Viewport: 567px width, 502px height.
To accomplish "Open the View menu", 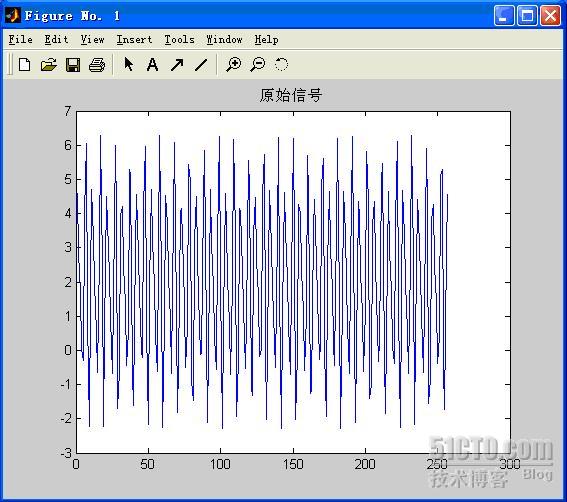I will pyautogui.click(x=93, y=39).
